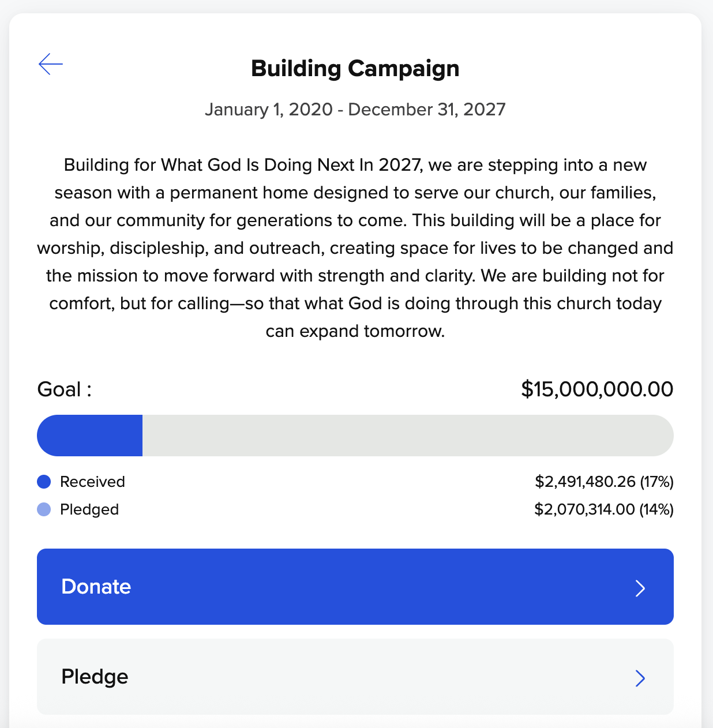Click the chevron on the Pledge row
The width and height of the screenshot is (713, 728).
[640, 678]
